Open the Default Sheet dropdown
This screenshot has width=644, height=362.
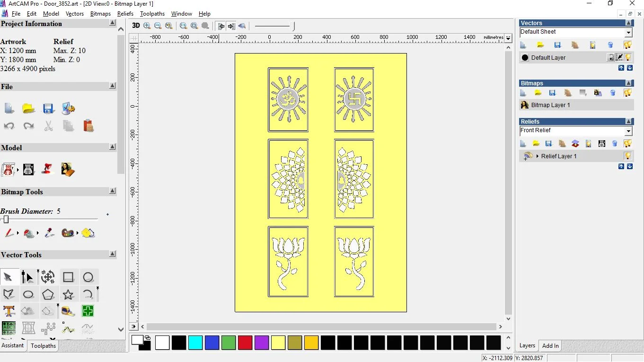coord(628,33)
